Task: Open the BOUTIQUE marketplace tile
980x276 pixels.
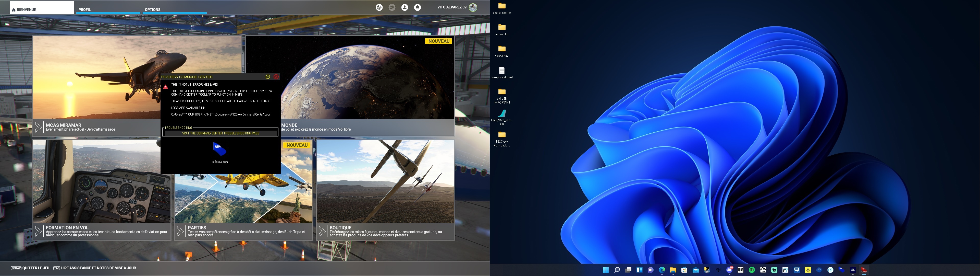Action: pos(385,190)
